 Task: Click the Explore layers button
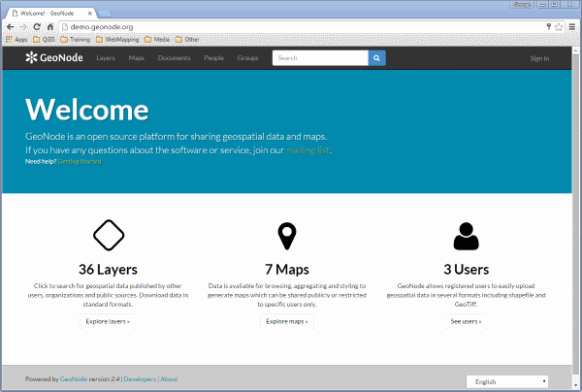coord(108,321)
